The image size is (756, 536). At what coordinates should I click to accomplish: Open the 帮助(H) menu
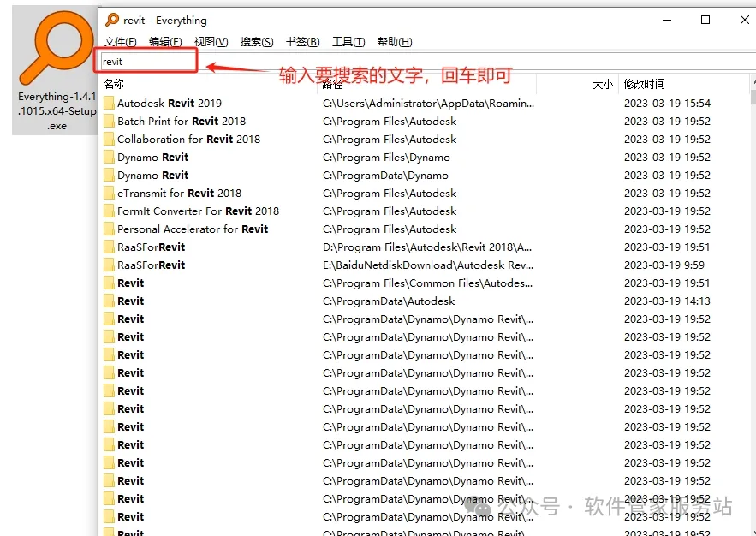tap(395, 42)
